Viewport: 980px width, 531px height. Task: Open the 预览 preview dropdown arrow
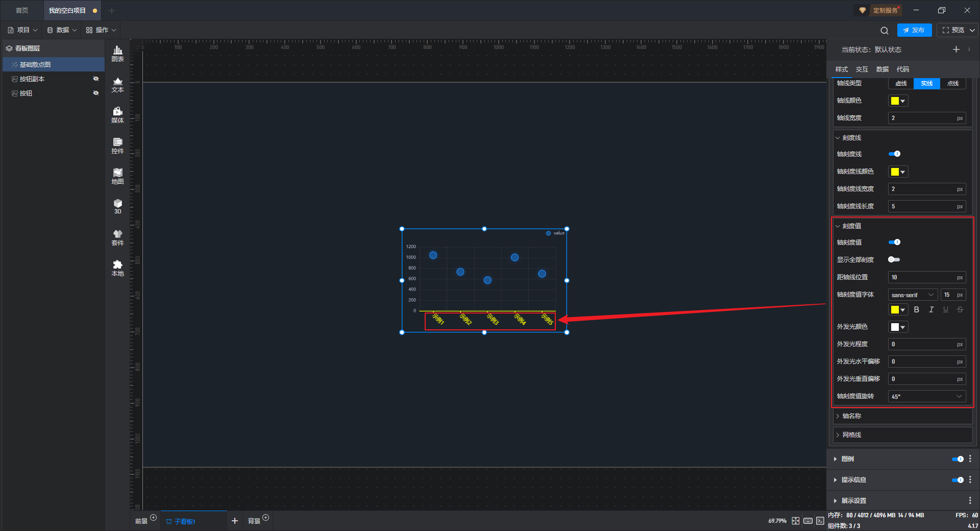tap(972, 30)
